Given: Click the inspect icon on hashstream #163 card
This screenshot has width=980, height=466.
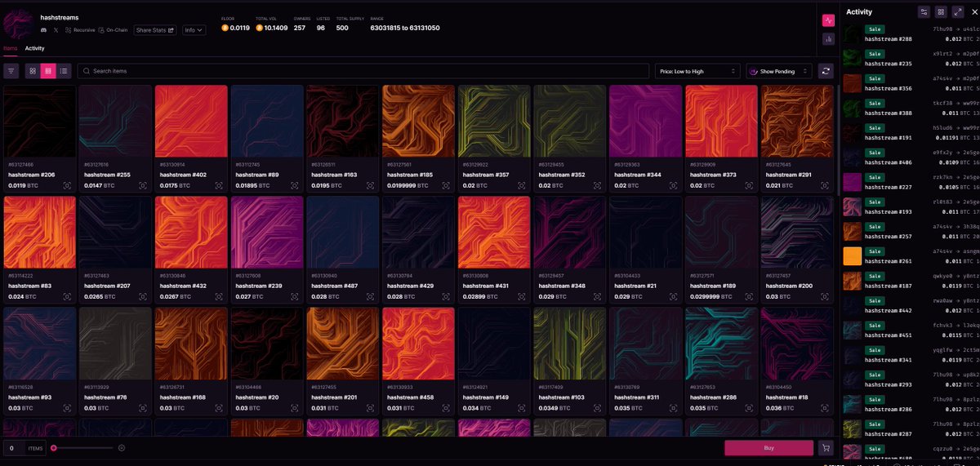Looking at the screenshot, I should coord(370,185).
